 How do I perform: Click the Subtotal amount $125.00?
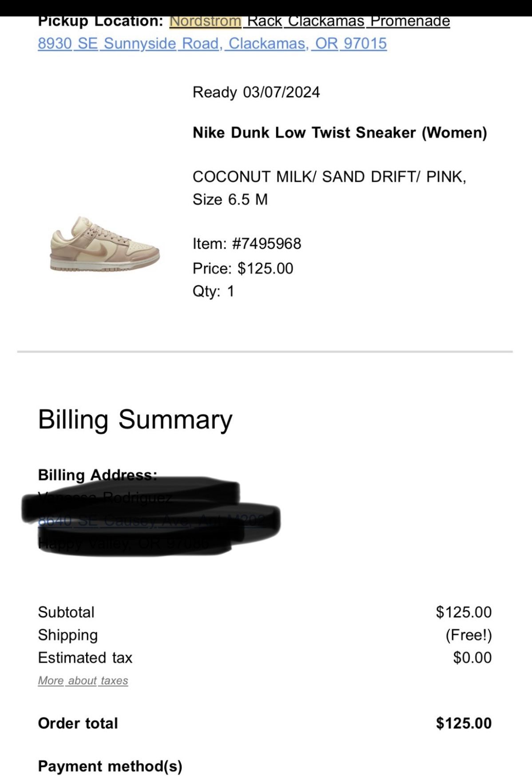point(464,612)
